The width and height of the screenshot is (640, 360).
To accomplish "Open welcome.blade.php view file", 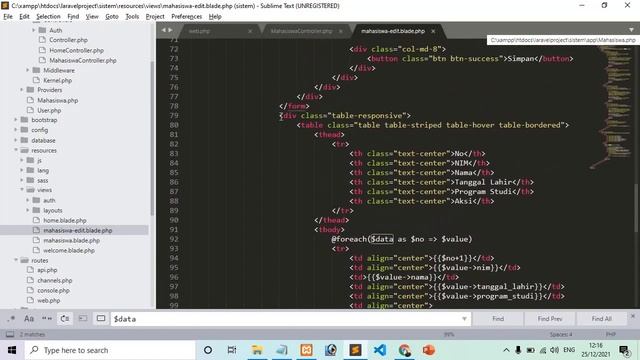I will [x=69, y=250].
